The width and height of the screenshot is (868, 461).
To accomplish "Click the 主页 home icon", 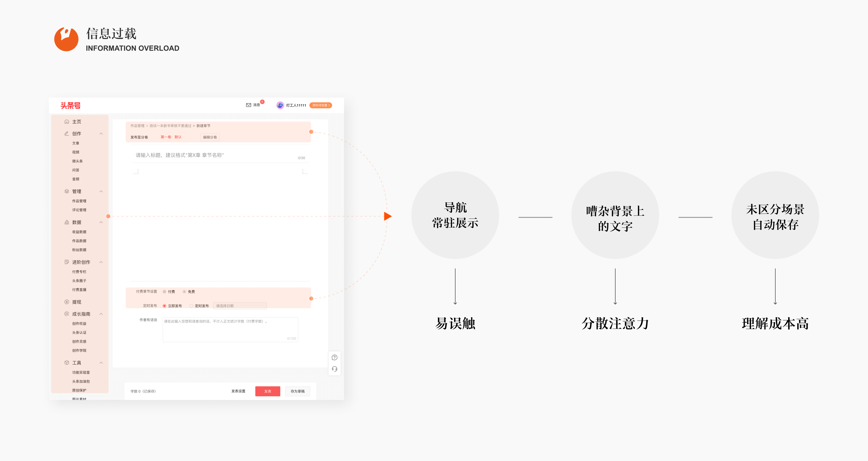I will (x=67, y=122).
